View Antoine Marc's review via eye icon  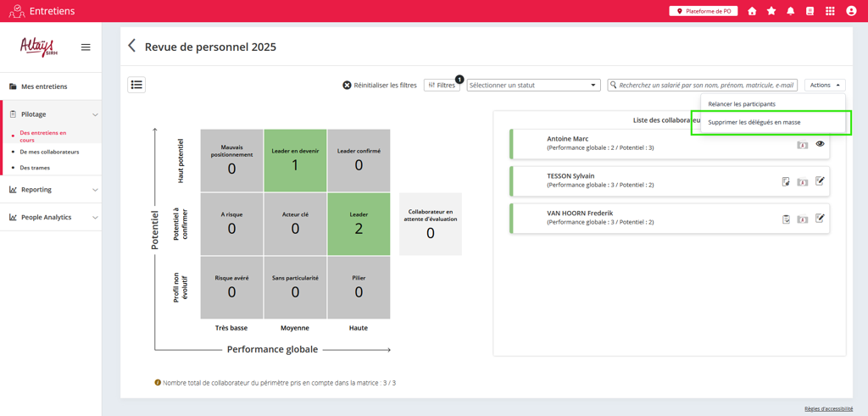click(820, 144)
